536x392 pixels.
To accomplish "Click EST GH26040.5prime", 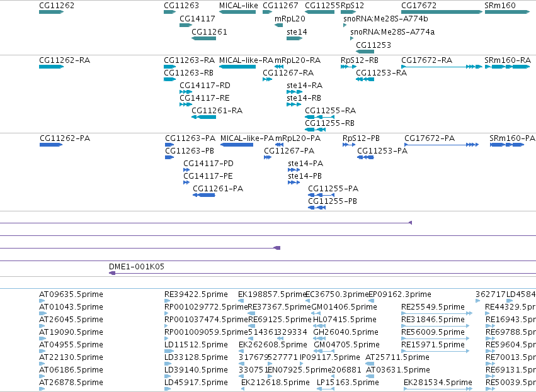I will [x=346, y=332].
